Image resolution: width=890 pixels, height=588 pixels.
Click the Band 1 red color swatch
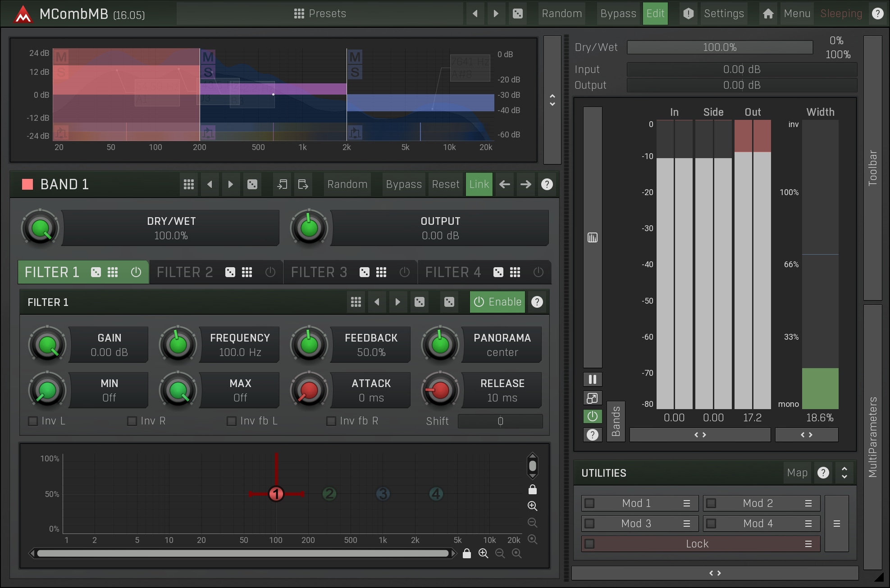click(27, 184)
